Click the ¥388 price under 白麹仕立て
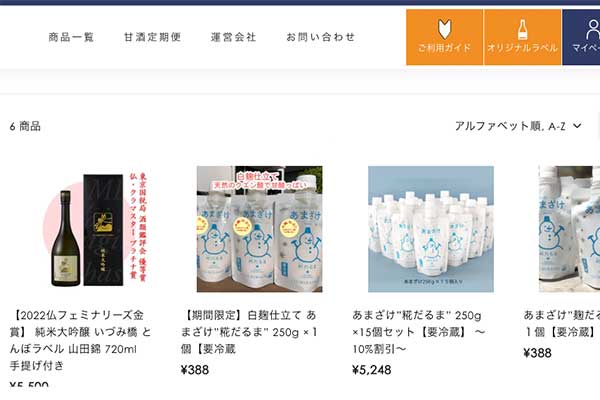Screen dimensions: 600x400 tap(195, 370)
